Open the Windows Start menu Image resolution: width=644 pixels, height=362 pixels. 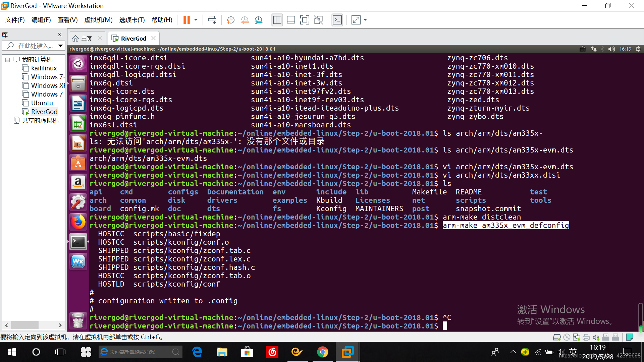pyautogui.click(x=12, y=352)
